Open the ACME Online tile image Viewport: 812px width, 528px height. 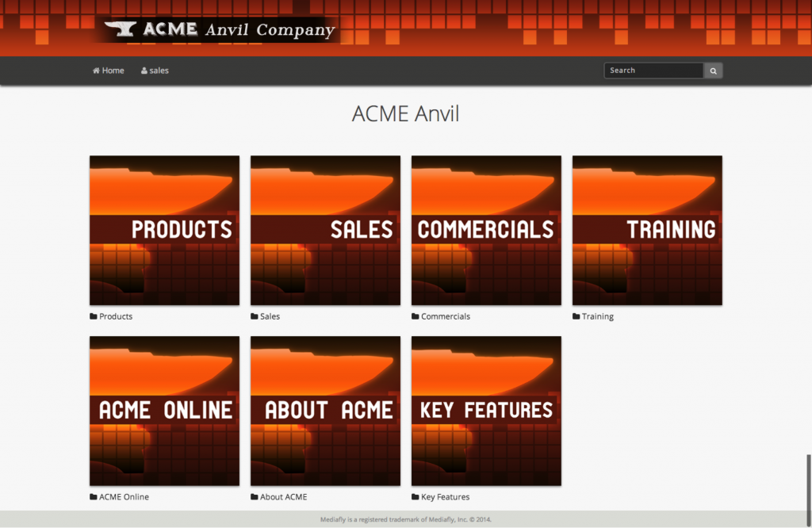[164, 411]
